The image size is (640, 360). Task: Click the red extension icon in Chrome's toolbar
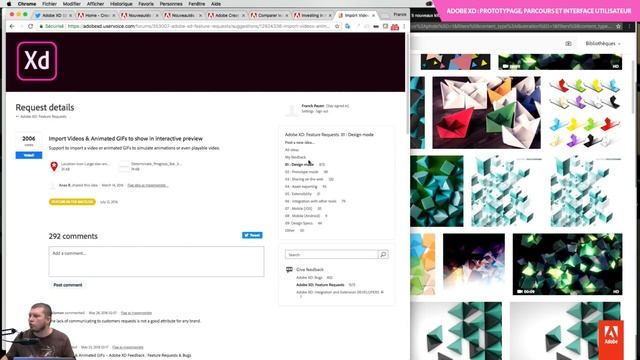pyautogui.click(x=395, y=27)
